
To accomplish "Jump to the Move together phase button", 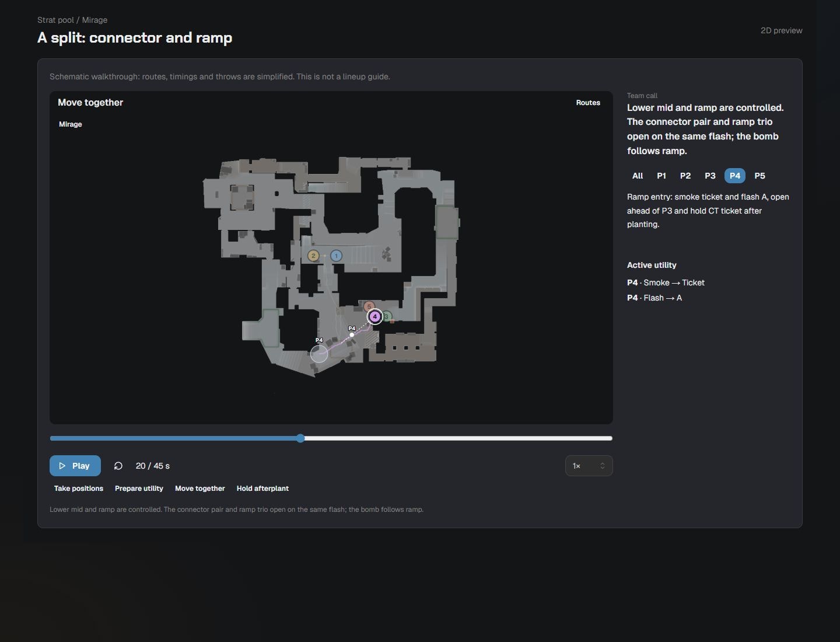I will (200, 489).
